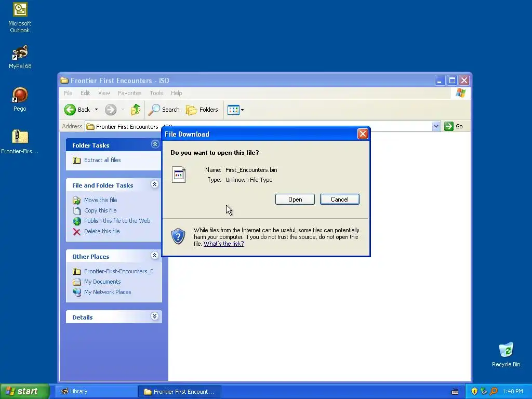Open the View menu
The width and height of the screenshot is (532, 399).
click(x=104, y=93)
